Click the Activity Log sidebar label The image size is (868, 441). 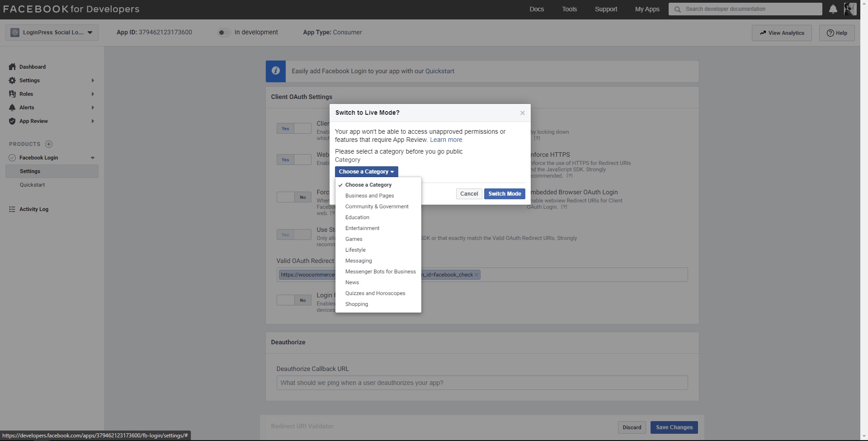[x=34, y=209]
